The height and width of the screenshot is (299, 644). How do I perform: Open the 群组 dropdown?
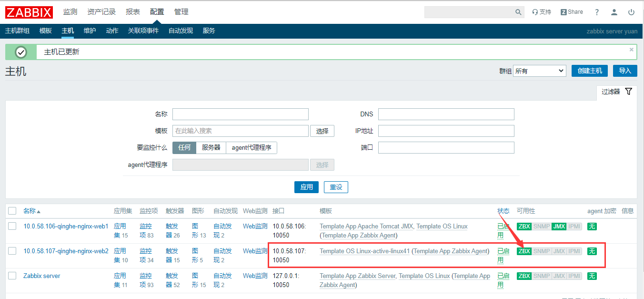click(x=540, y=71)
